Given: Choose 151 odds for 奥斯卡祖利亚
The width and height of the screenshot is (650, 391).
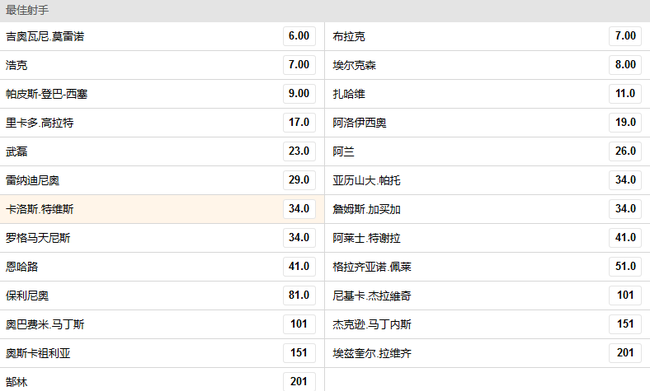Looking at the screenshot, I should (299, 353).
